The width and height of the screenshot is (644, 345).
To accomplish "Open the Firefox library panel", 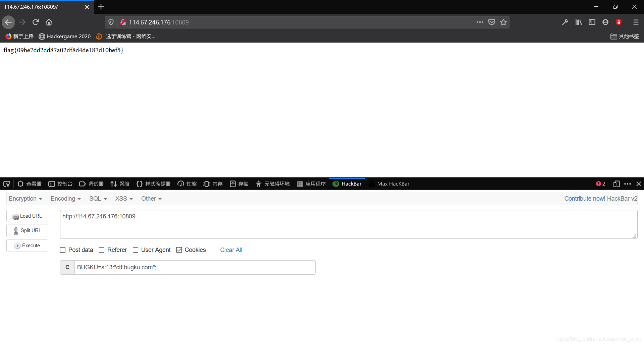I will (578, 22).
